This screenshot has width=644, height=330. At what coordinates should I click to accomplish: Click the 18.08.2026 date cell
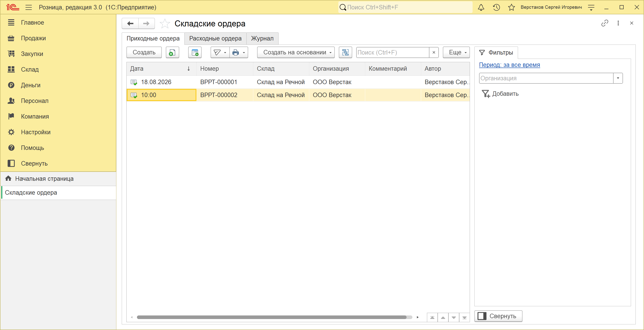click(x=162, y=82)
